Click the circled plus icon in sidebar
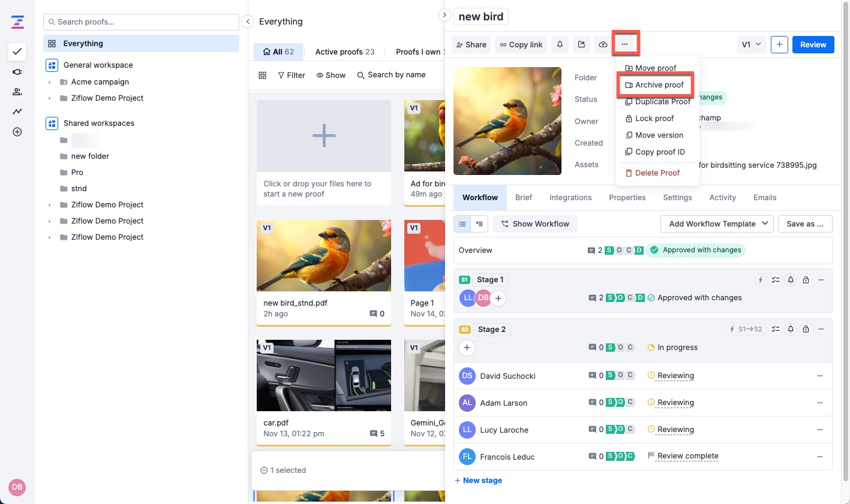The image size is (850, 504). click(17, 131)
